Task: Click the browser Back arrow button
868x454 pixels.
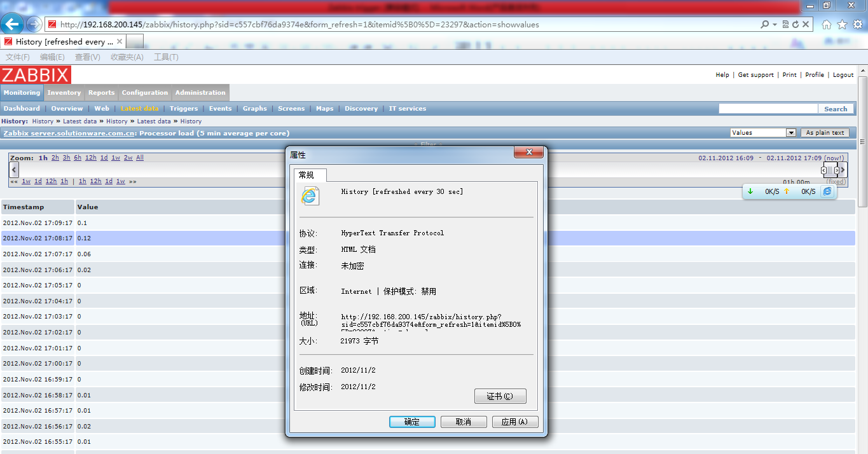Action: coord(12,25)
